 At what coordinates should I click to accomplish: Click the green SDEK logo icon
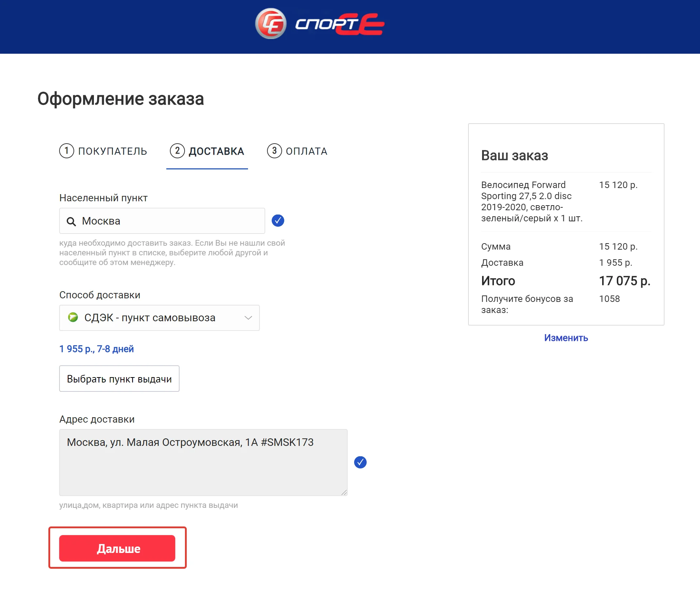click(x=73, y=317)
